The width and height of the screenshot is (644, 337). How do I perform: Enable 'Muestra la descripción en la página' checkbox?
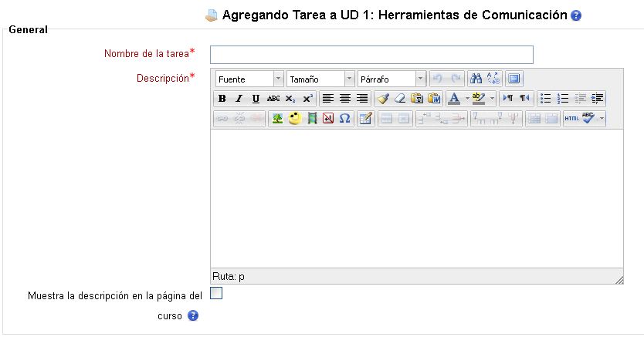pyautogui.click(x=216, y=292)
